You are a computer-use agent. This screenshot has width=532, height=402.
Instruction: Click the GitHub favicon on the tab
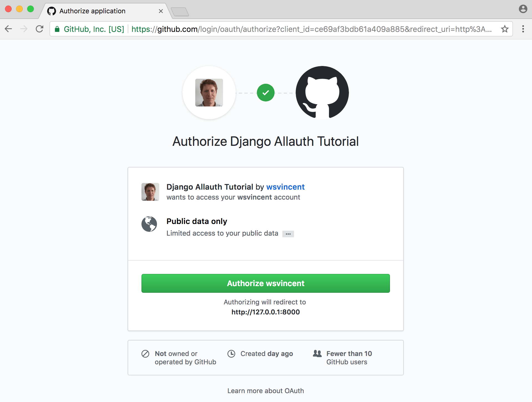click(x=52, y=11)
